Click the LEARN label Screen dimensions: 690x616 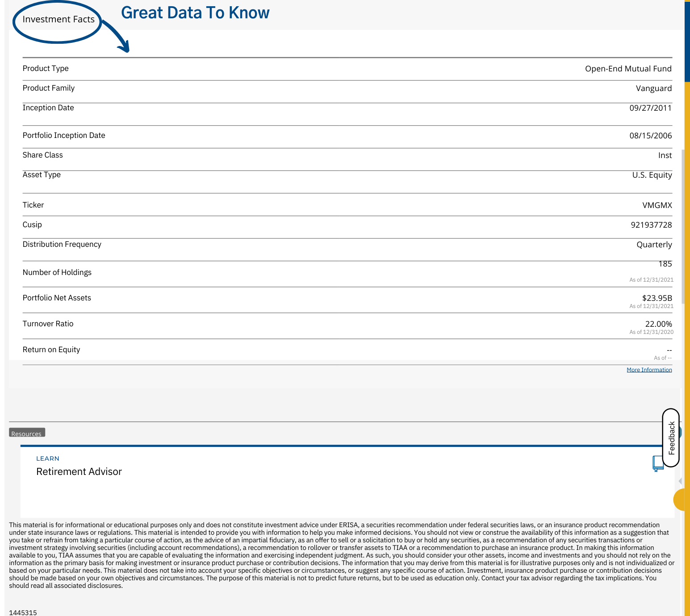coord(48,458)
